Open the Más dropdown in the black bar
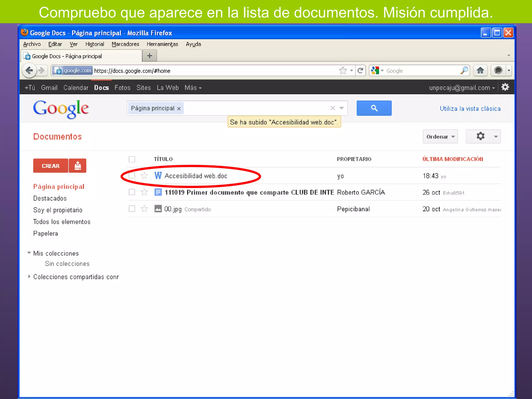The width and height of the screenshot is (532, 399). click(x=193, y=88)
